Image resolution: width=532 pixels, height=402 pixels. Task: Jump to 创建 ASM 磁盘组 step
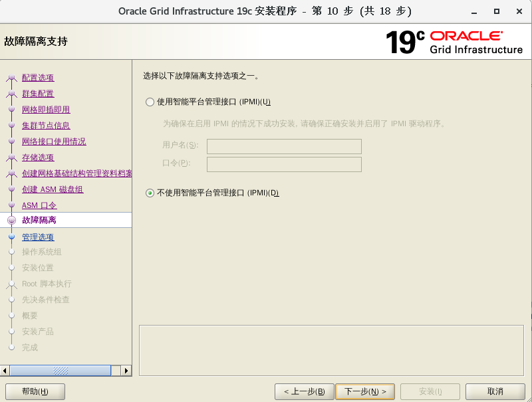[53, 189]
